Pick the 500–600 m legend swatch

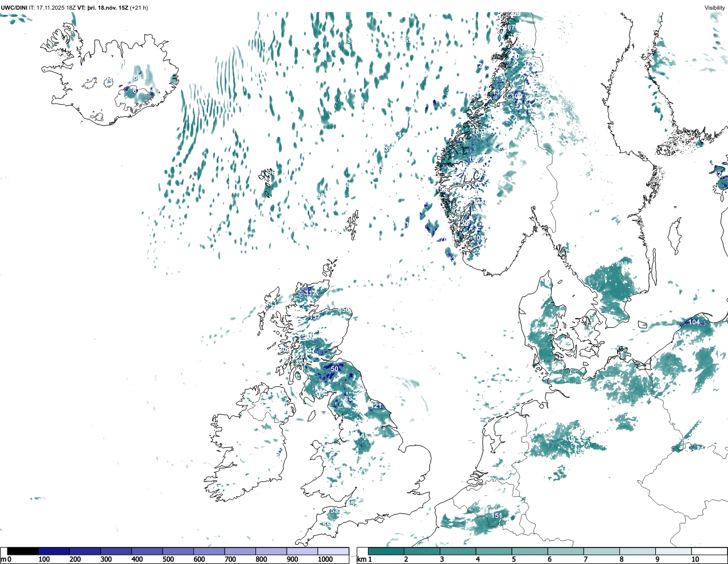point(178,551)
